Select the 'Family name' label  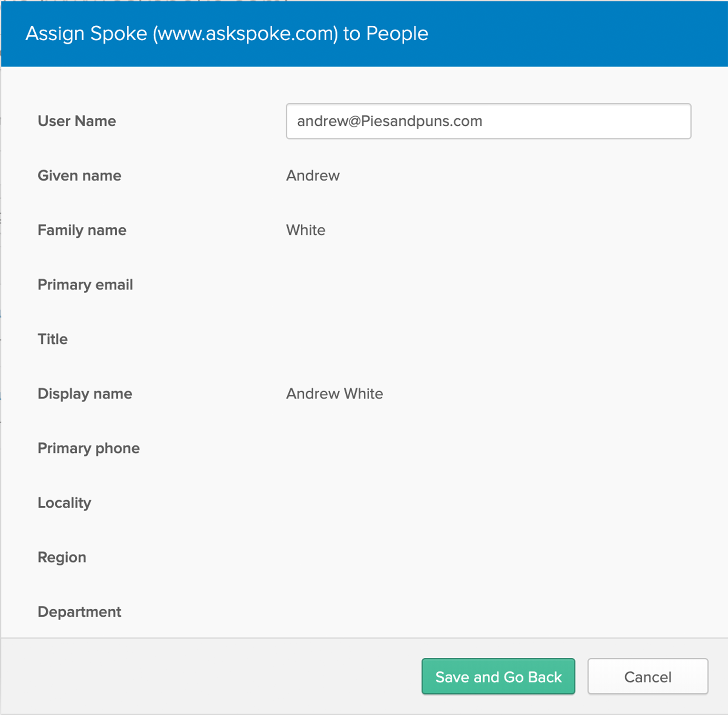click(82, 230)
